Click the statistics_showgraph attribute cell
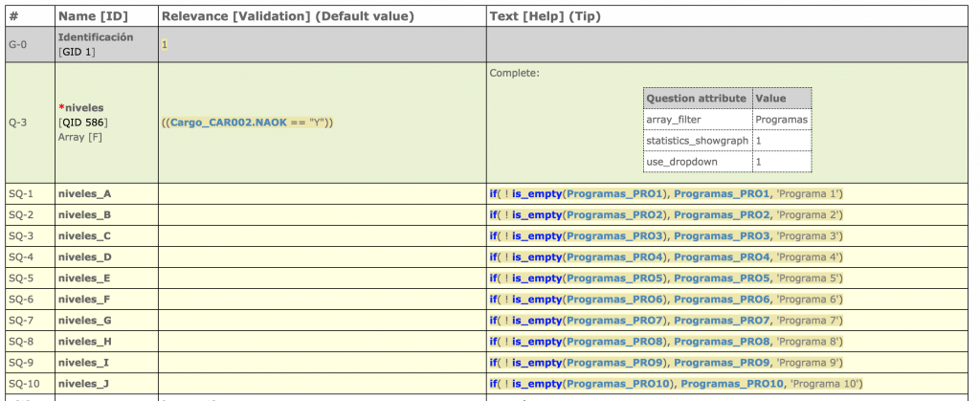980x401 pixels. pyautogui.click(x=697, y=141)
